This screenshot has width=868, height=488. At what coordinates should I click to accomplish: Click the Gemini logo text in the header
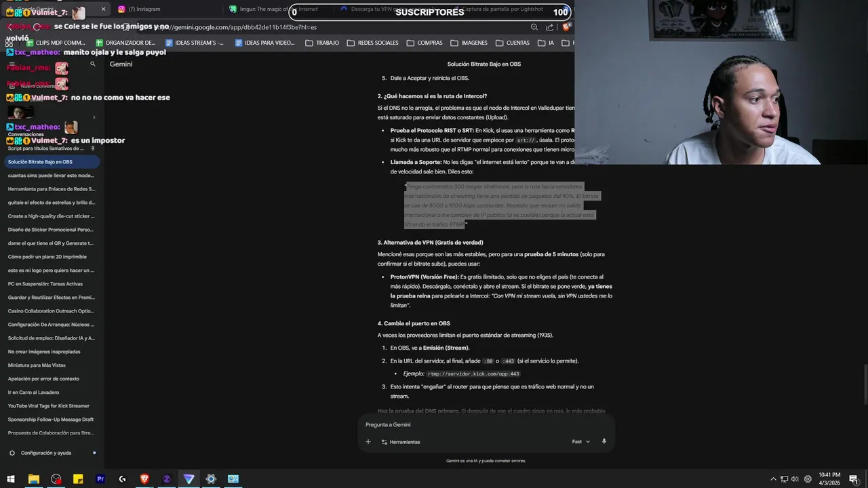click(121, 64)
